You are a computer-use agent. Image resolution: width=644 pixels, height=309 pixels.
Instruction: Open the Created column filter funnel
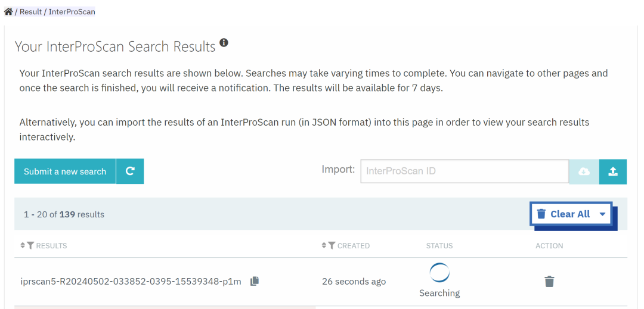pyautogui.click(x=332, y=245)
